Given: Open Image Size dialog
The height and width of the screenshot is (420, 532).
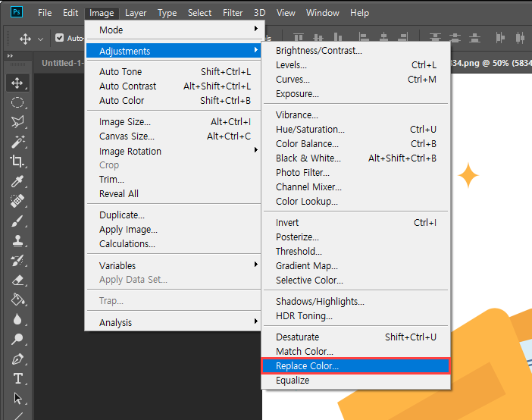Looking at the screenshot, I should (173, 122).
